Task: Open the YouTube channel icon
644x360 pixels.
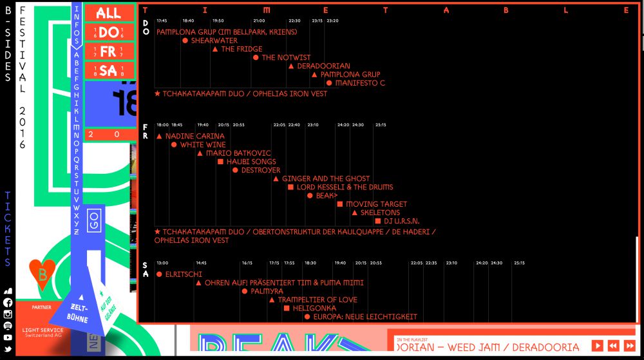Action: pyautogui.click(x=8, y=337)
